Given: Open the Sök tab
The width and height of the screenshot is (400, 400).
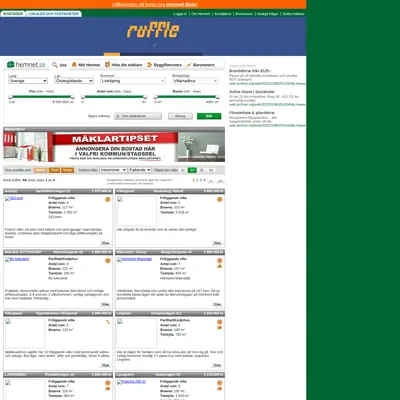Looking at the screenshot, I should (60, 65).
